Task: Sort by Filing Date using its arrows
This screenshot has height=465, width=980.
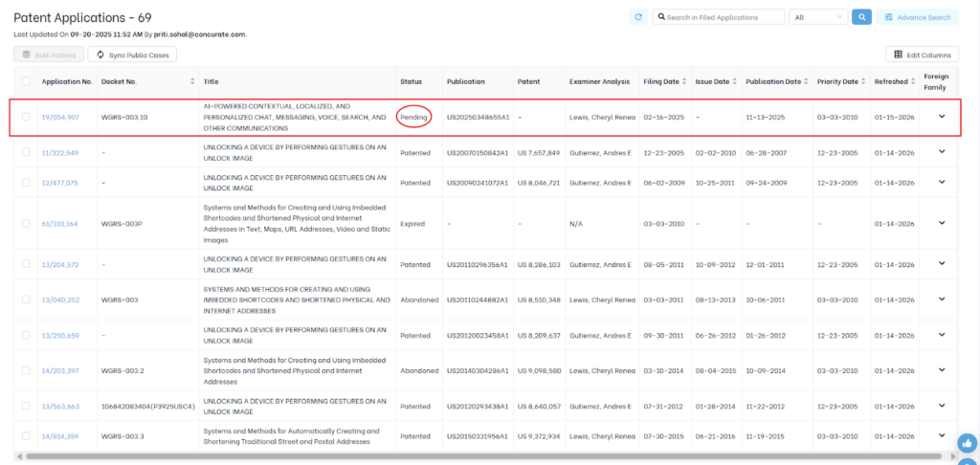Action: coord(683,81)
